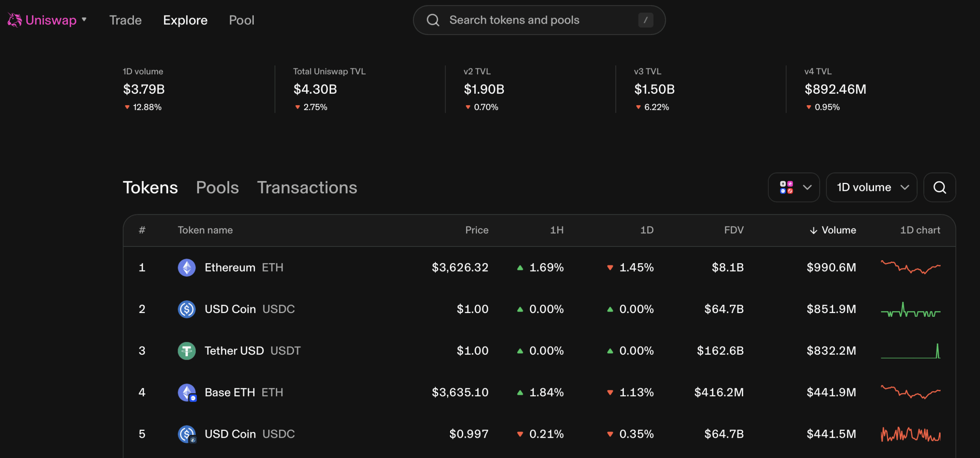This screenshot has height=458, width=980.
Task: Click the Tether USD logo icon
Action: [187, 351]
